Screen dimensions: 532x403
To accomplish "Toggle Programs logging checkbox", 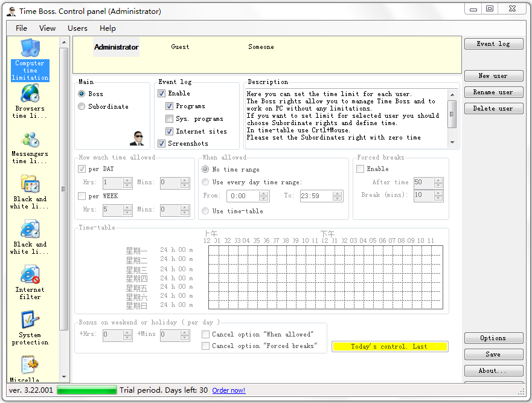I will [169, 106].
